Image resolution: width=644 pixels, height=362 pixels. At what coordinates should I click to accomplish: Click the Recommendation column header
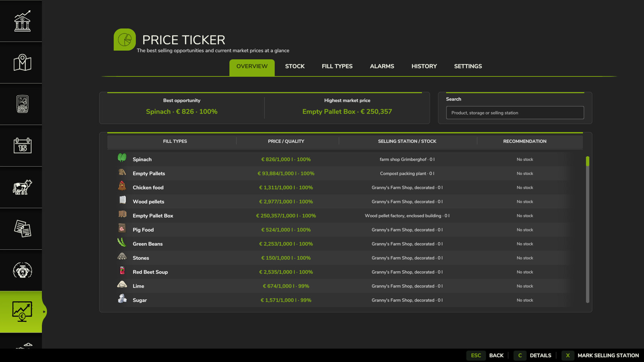525,141
